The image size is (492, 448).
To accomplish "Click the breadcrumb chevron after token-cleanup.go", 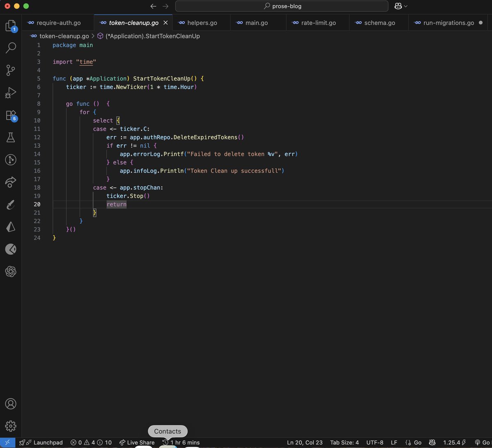I will [93, 36].
